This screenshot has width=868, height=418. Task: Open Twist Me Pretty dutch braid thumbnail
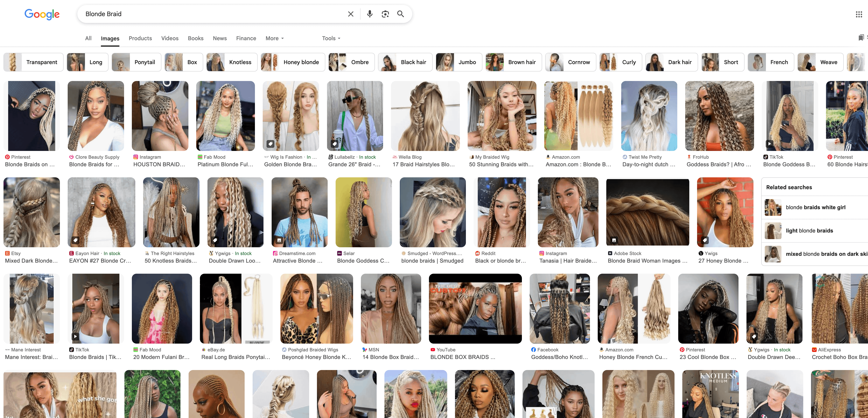(649, 116)
